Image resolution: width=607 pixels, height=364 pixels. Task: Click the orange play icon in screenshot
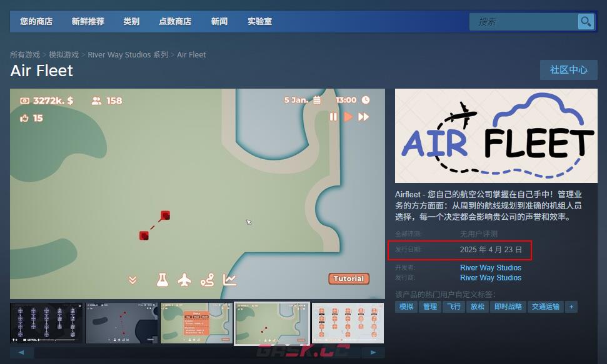(348, 117)
